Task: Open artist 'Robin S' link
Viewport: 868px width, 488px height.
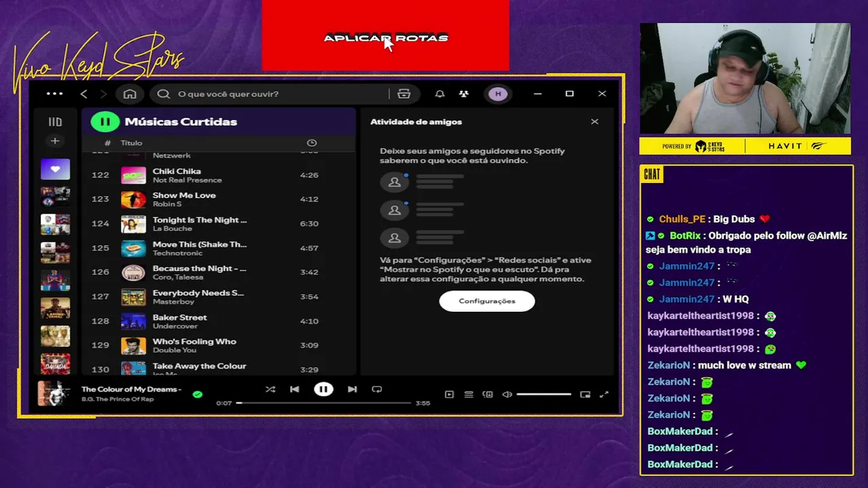Action: (x=167, y=204)
